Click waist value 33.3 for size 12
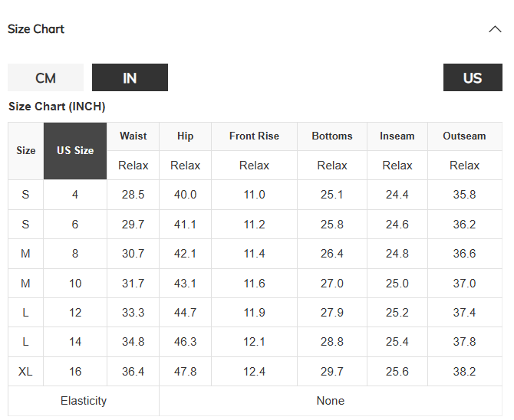The width and height of the screenshot is (514, 420). click(133, 313)
